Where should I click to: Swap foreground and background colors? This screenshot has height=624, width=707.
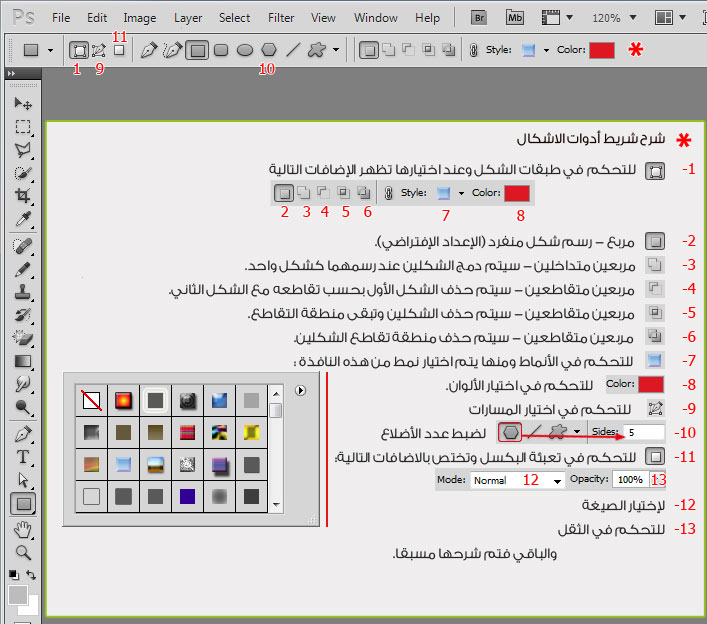click(31, 575)
